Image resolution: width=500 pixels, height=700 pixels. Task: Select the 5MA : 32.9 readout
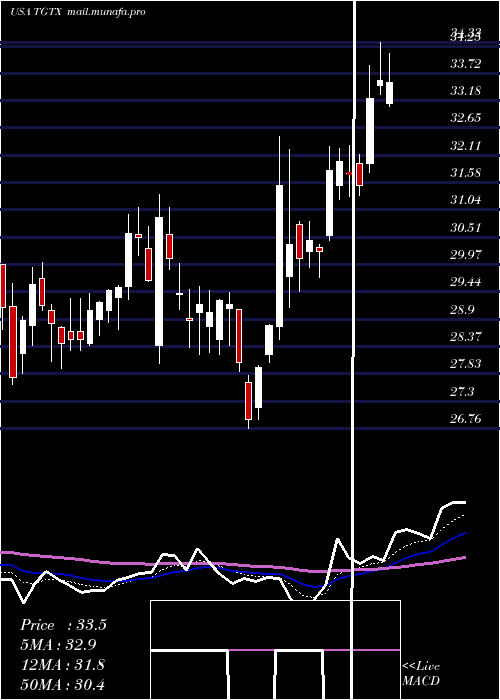pyautogui.click(x=58, y=645)
